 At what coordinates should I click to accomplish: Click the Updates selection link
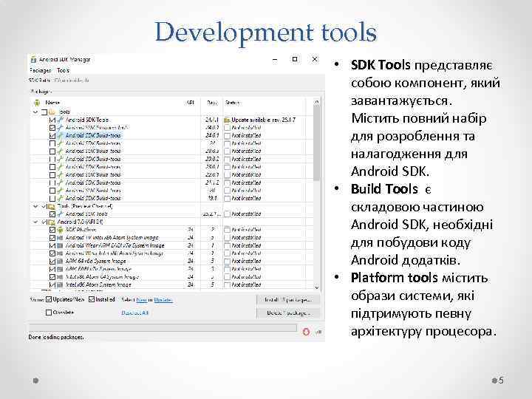[x=163, y=299]
